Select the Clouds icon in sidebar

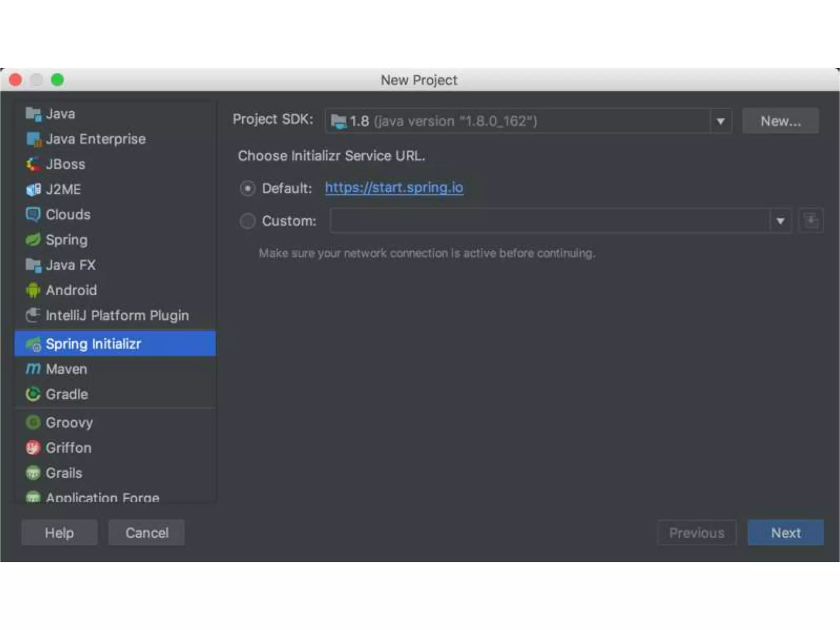point(33,215)
